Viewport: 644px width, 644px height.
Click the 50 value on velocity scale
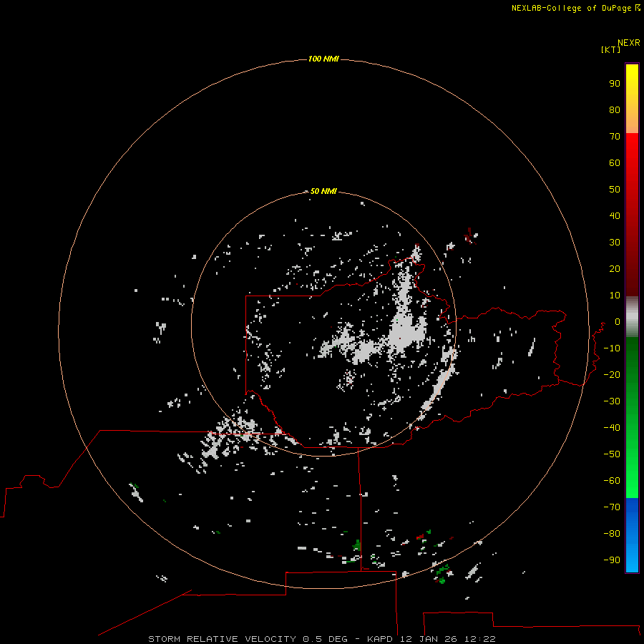[x=615, y=190]
